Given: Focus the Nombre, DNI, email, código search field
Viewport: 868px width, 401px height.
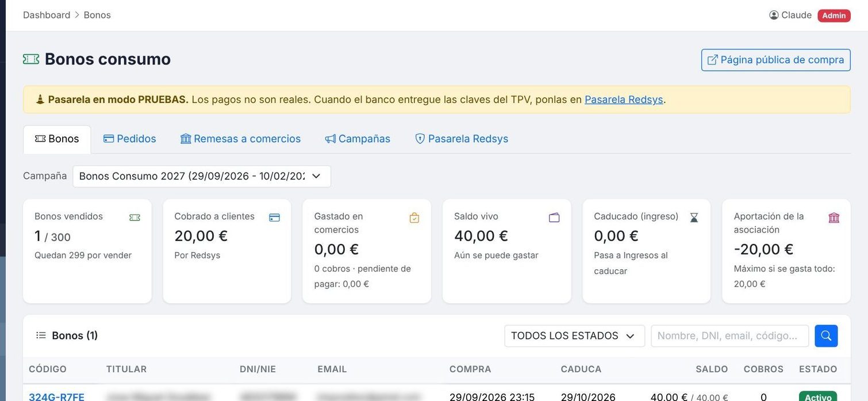Looking at the screenshot, I should click(729, 336).
